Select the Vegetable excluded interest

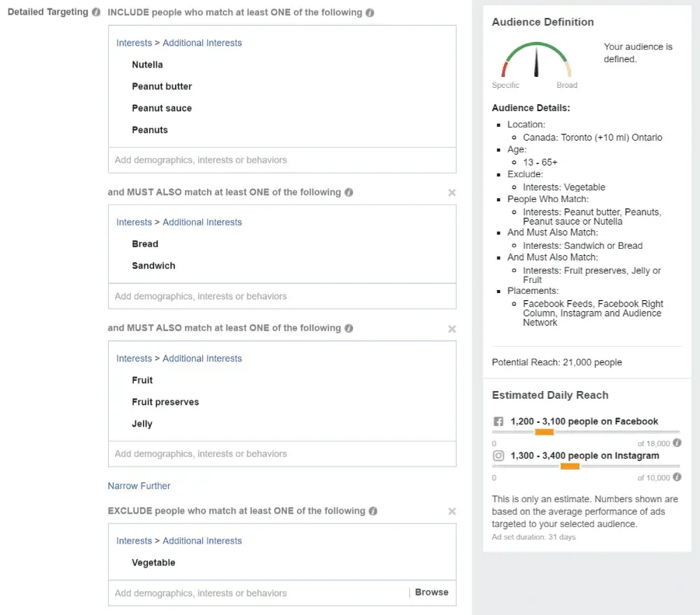click(152, 562)
